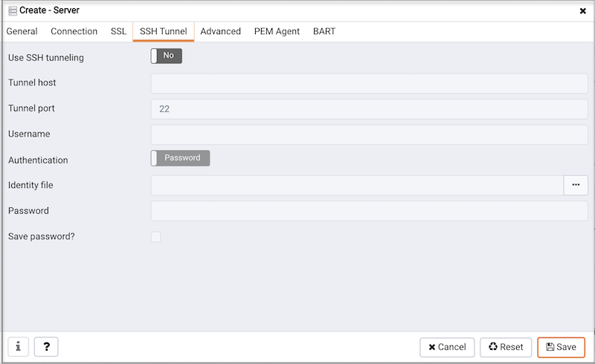Open the Connection tab
Viewport: 595px width, 364px height.
click(x=74, y=31)
